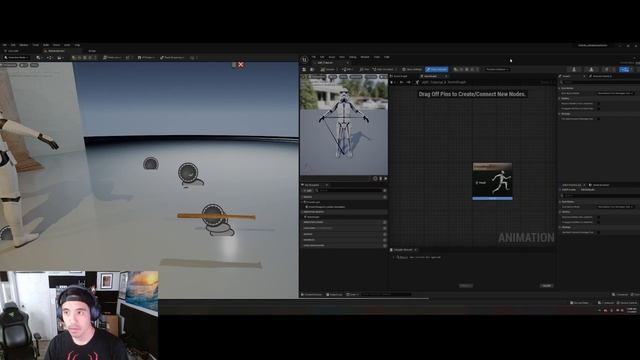Click record icon below preview viewport

[x=375, y=178]
